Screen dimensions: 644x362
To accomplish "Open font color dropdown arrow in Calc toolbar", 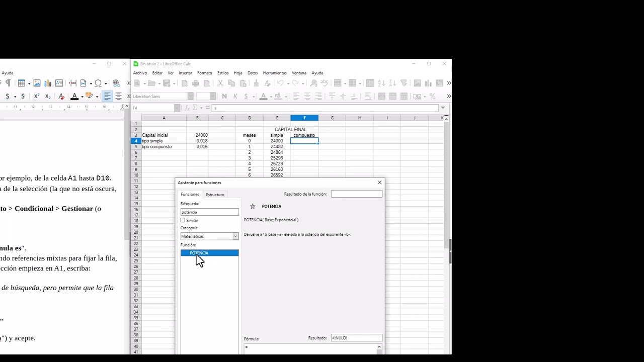I will (x=271, y=96).
